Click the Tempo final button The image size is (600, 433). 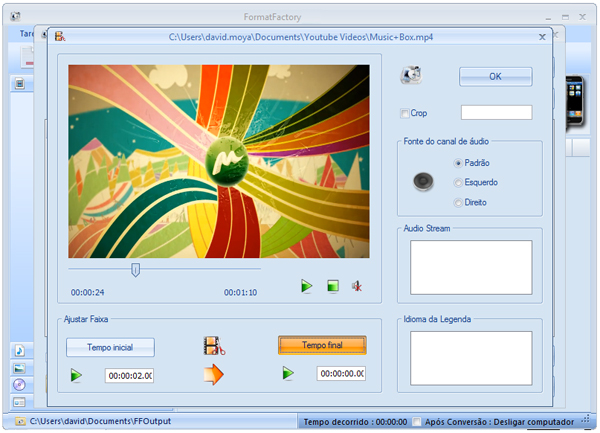point(322,345)
